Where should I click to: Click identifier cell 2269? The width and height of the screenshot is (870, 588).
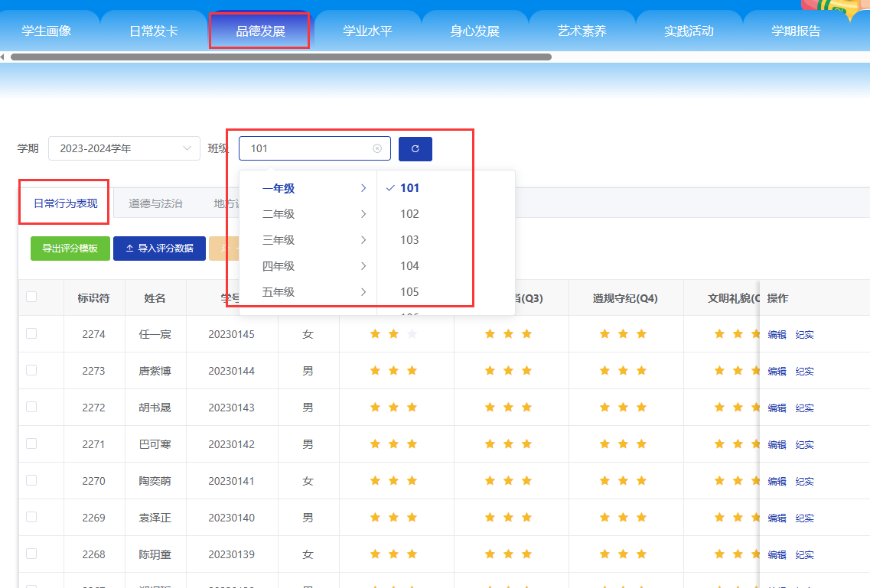[94, 518]
